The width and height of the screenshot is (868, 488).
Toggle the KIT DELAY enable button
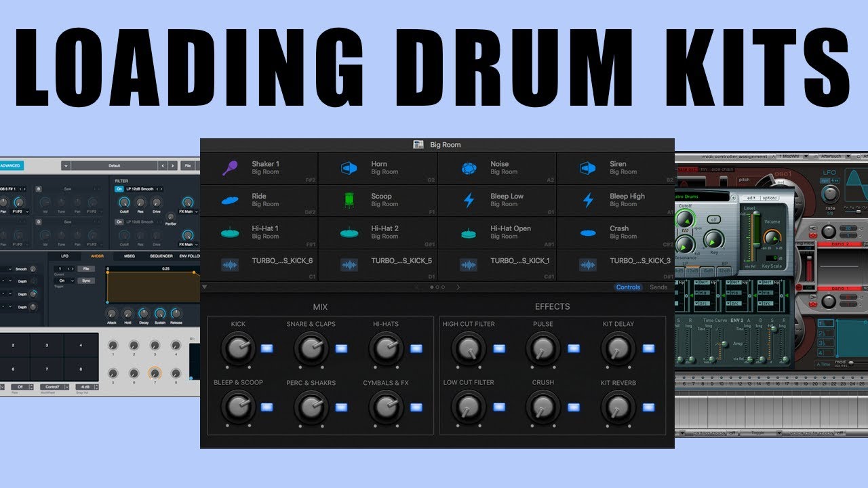tap(649, 349)
